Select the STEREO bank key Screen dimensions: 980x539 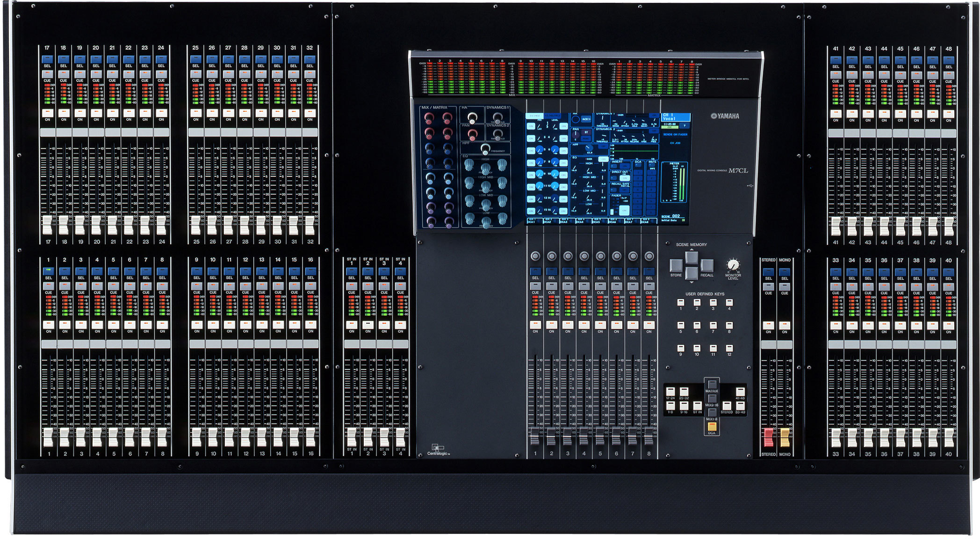(x=728, y=406)
